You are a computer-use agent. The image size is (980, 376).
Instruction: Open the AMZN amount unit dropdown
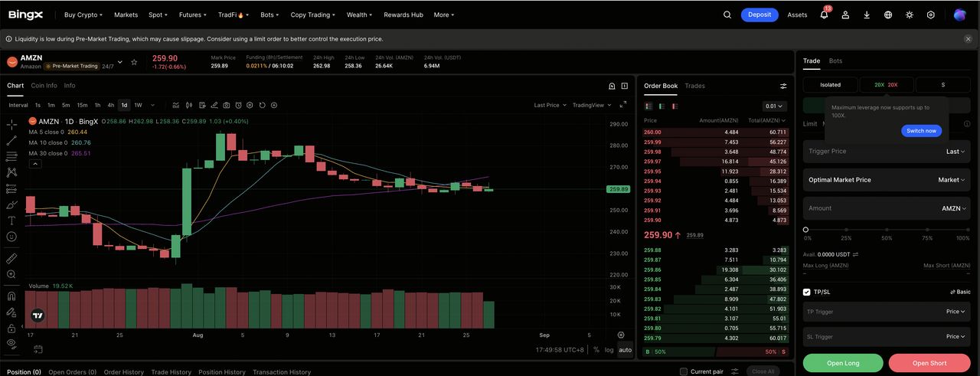tap(953, 208)
